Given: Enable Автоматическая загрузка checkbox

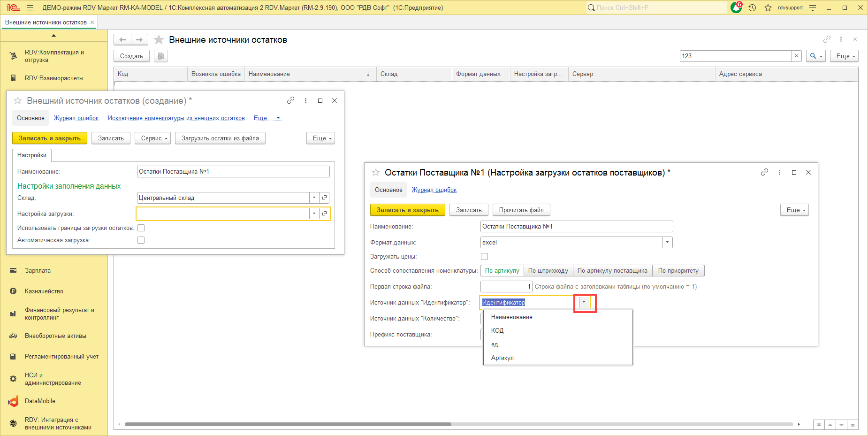Looking at the screenshot, I should pyautogui.click(x=141, y=240).
